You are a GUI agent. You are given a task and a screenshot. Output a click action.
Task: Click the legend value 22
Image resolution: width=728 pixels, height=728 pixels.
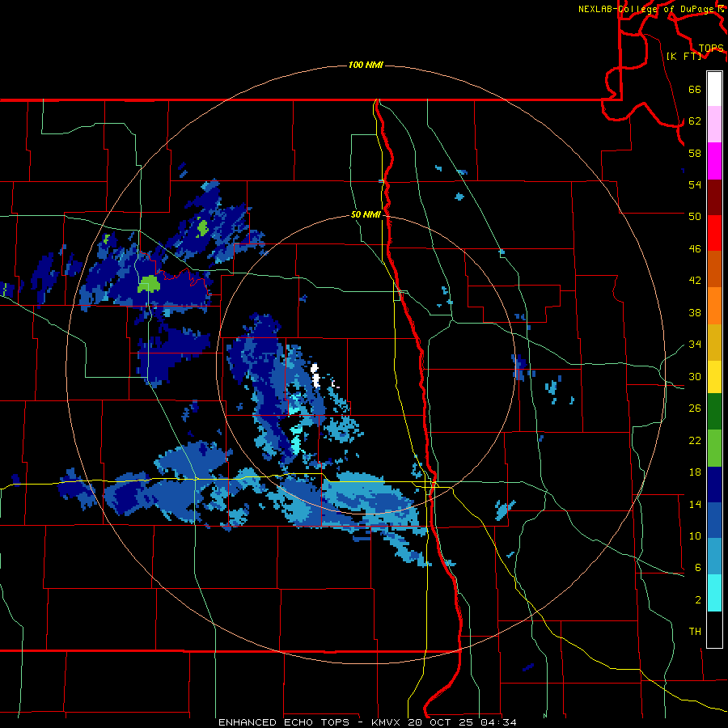(x=695, y=441)
